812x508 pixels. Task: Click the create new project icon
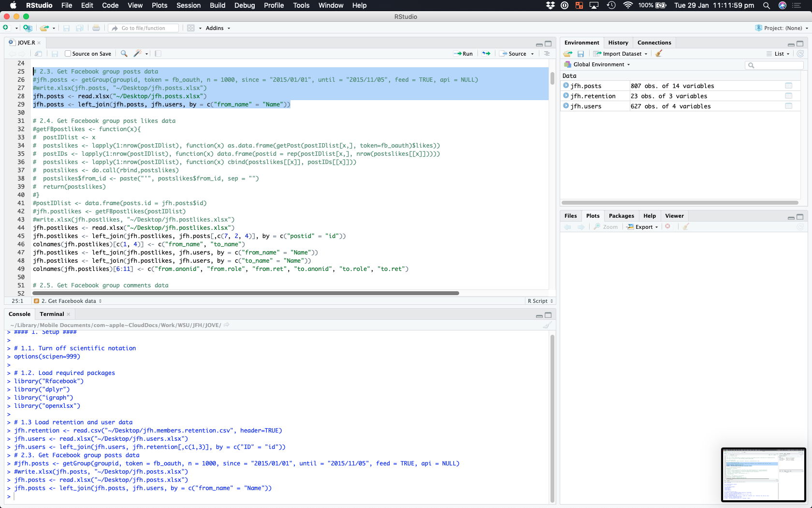pos(28,28)
